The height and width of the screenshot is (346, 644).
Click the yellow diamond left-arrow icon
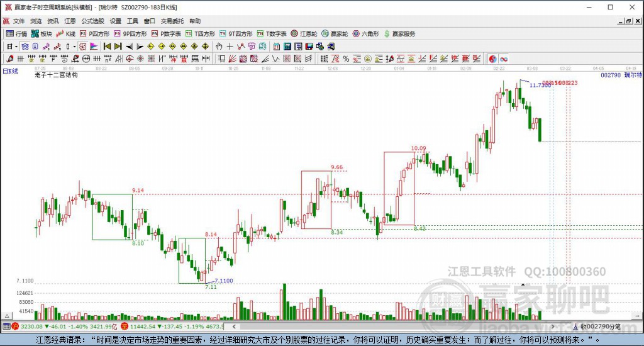point(151,47)
